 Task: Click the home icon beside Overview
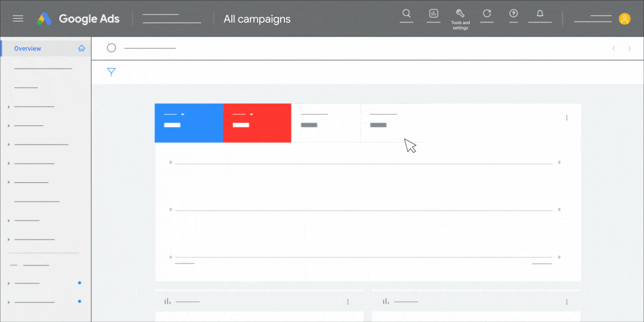82,48
